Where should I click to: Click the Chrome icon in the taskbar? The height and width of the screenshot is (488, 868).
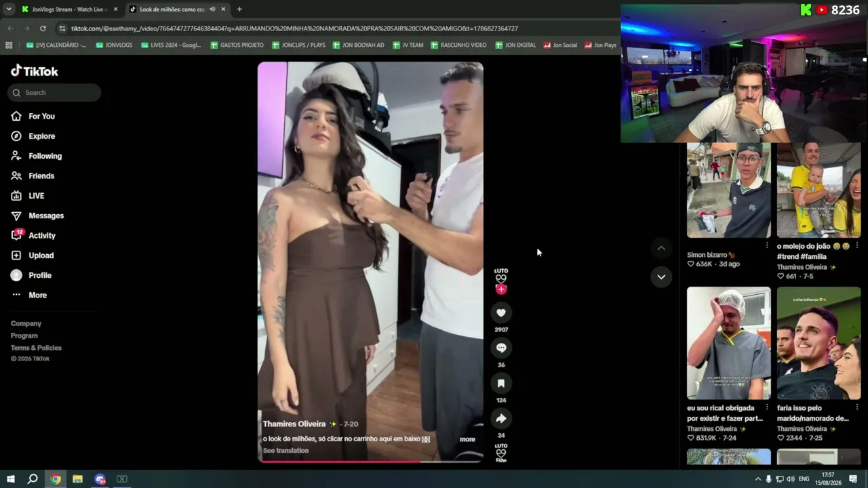pos(56,479)
